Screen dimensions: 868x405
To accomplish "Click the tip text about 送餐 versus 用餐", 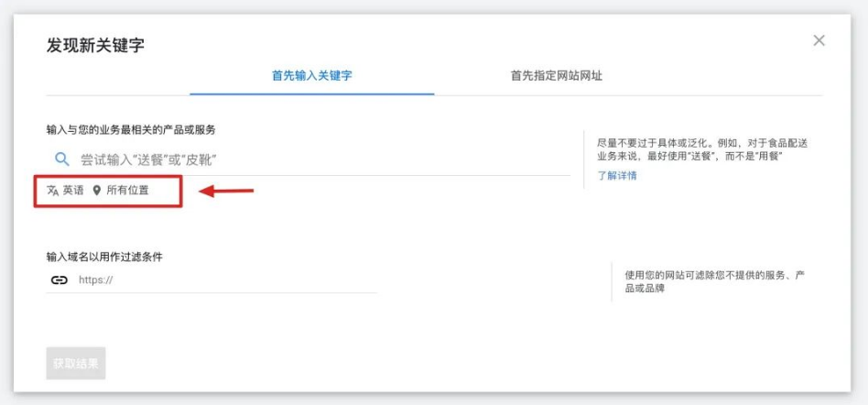I will click(x=701, y=149).
